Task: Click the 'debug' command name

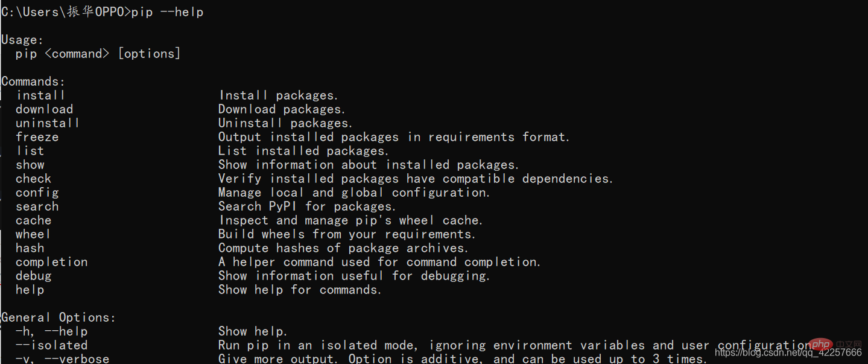Action: click(x=33, y=276)
